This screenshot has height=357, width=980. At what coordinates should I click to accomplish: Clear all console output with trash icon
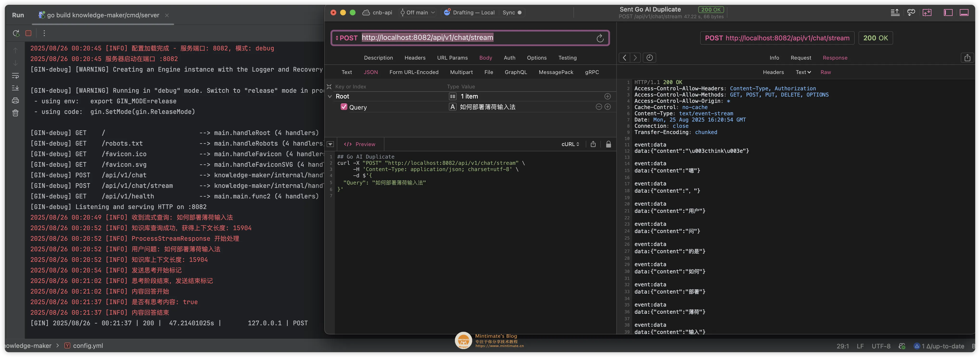tap(15, 113)
